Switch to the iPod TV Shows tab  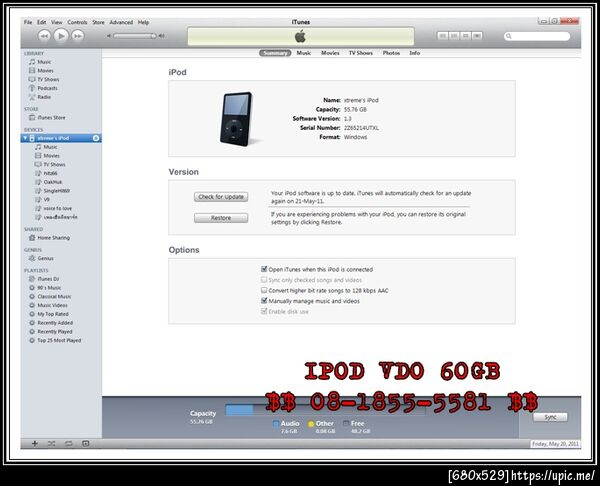pyautogui.click(x=360, y=53)
